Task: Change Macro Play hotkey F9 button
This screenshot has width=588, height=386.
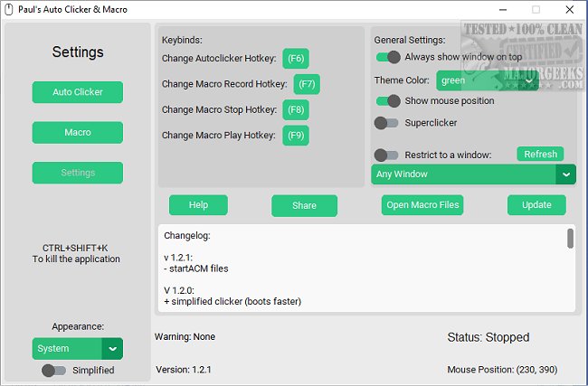Action: pyautogui.click(x=296, y=136)
